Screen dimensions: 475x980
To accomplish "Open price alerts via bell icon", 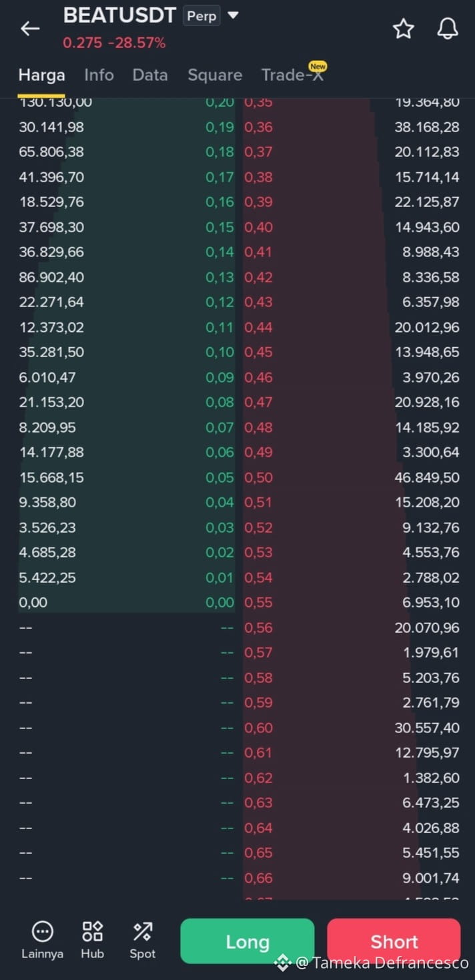I will click(448, 29).
